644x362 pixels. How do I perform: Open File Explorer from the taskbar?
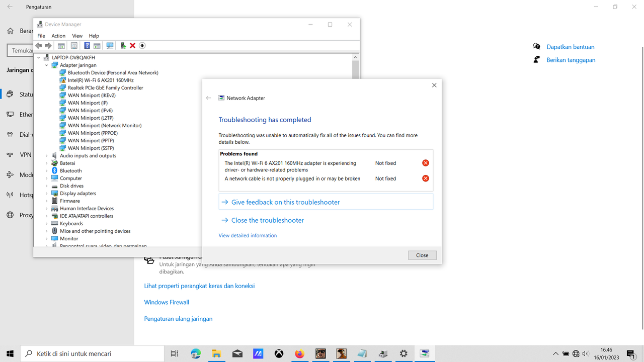click(x=216, y=353)
